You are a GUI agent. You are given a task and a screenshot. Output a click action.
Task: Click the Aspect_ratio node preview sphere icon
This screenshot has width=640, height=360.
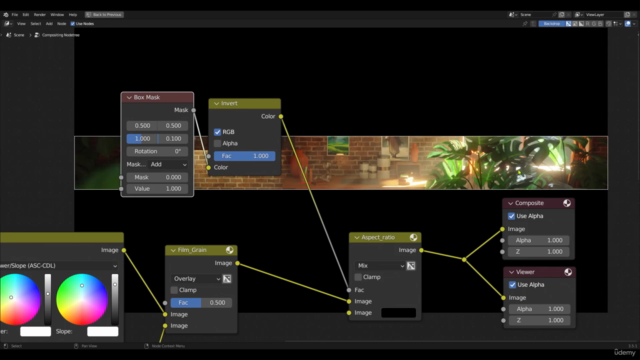[413, 237]
